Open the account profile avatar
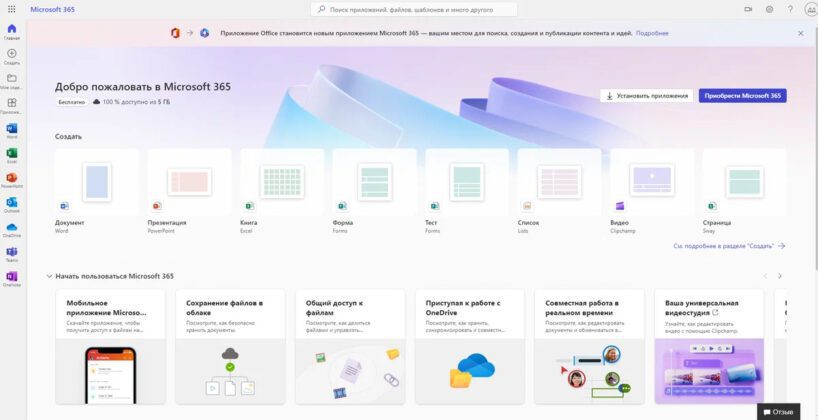This screenshot has height=420, width=818. pyautogui.click(x=811, y=9)
